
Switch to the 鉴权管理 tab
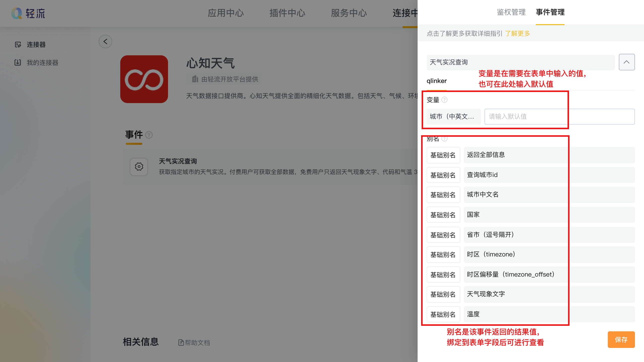511,12
